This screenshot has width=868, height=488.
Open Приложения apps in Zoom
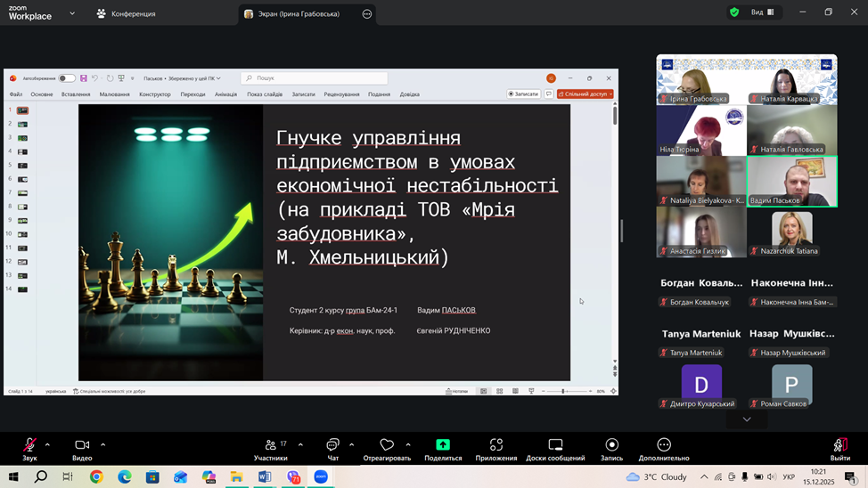[496, 448]
